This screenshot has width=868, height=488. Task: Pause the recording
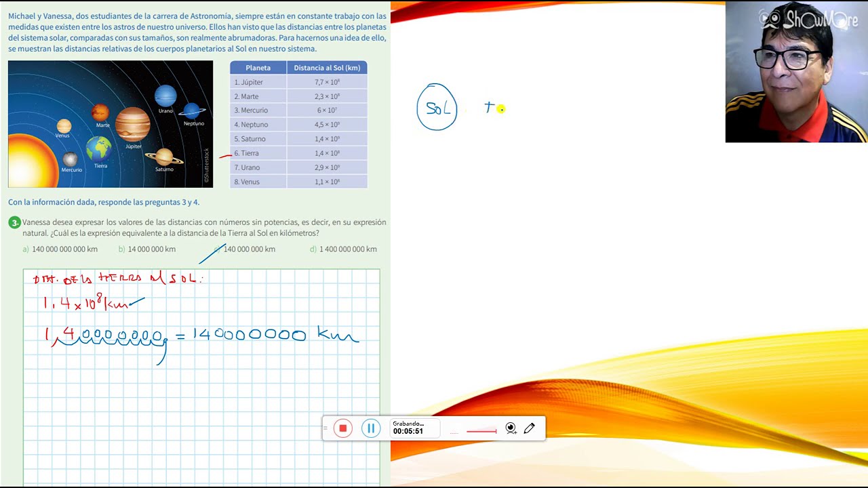coord(371,428)
